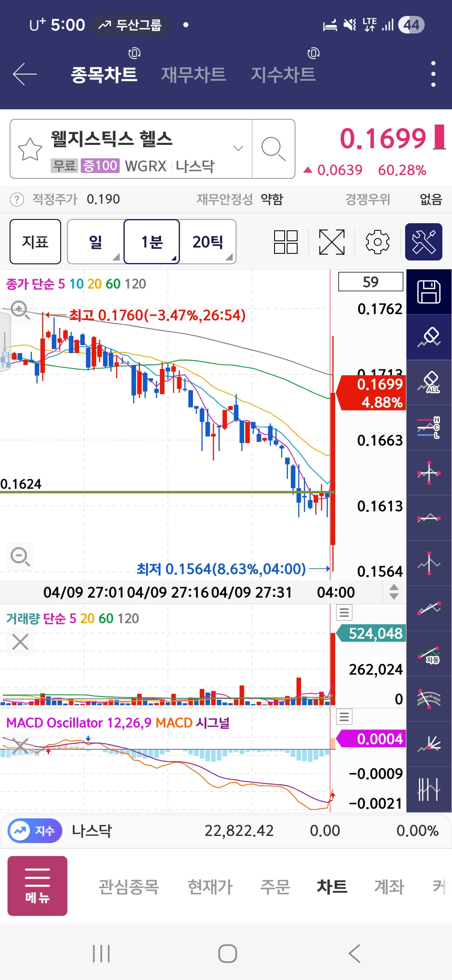Image resolution: width=452 pixels, height=980 pixels.
Task: Expand the chart to fullscreen
Action: (331, 242)
